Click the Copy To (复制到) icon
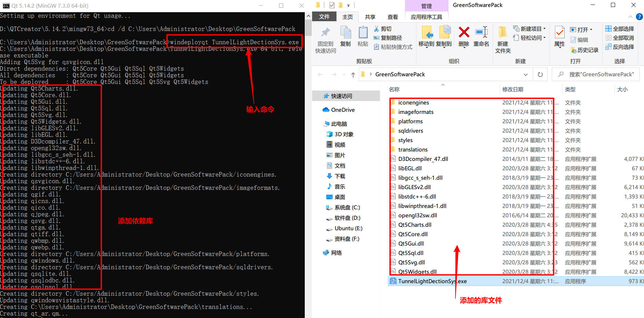The width and height of the screenshot is (644, 318). (445, 33)
